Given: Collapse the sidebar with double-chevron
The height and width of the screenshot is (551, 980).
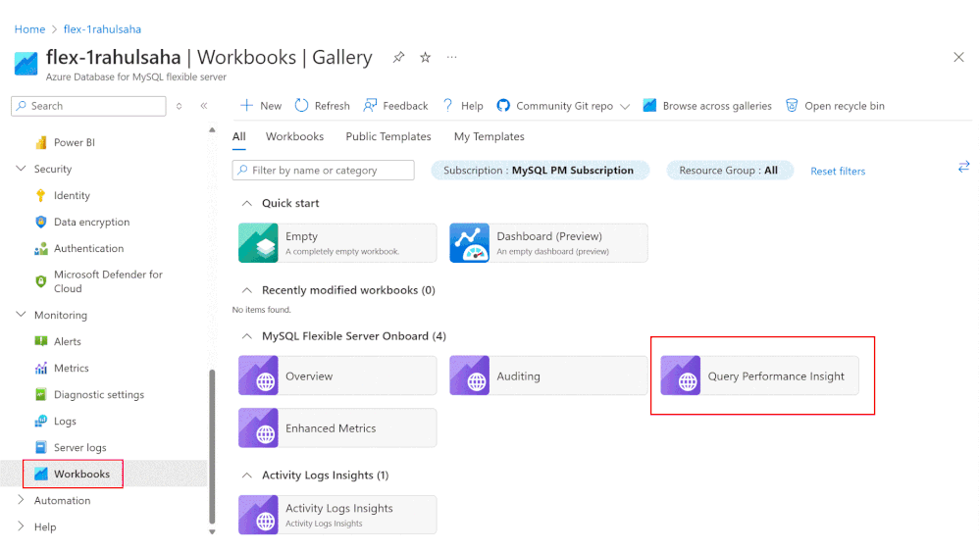Looking at the screenshot, I should (x=203, y=106).
